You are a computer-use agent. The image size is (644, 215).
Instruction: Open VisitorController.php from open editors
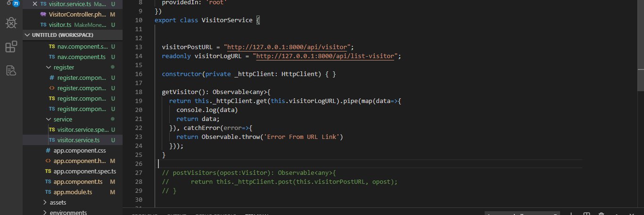(73, 14)
